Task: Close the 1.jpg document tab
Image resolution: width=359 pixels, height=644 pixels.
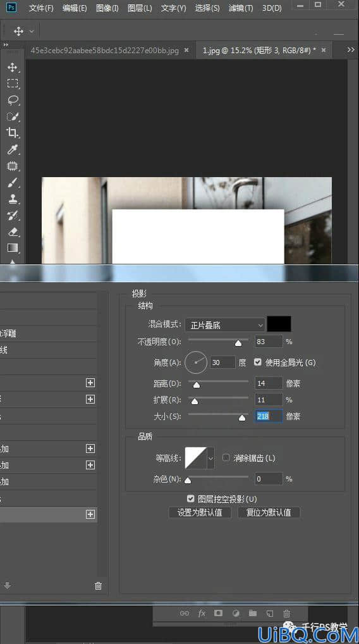Action: 324,50
